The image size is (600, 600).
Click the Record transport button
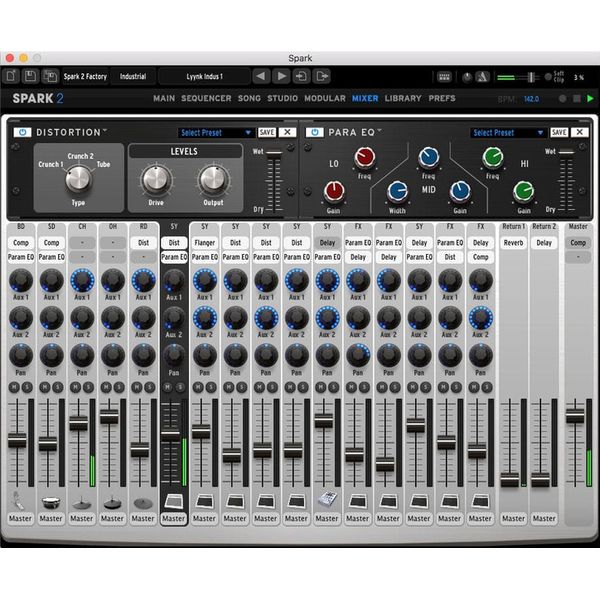click(562, 98)
